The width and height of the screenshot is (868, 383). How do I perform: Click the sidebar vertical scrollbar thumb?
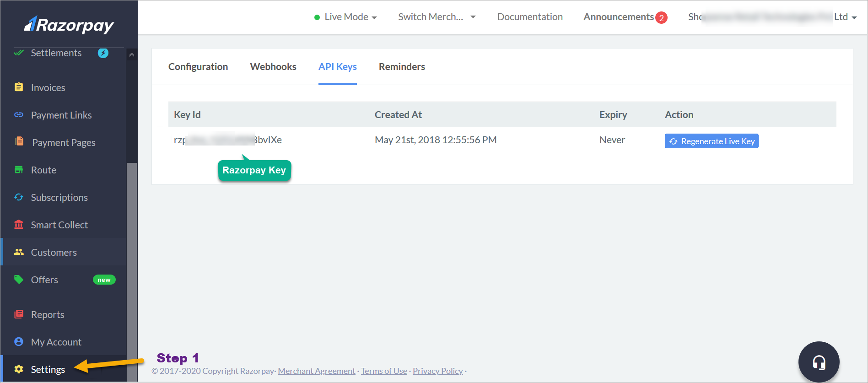tap(132, 272)
